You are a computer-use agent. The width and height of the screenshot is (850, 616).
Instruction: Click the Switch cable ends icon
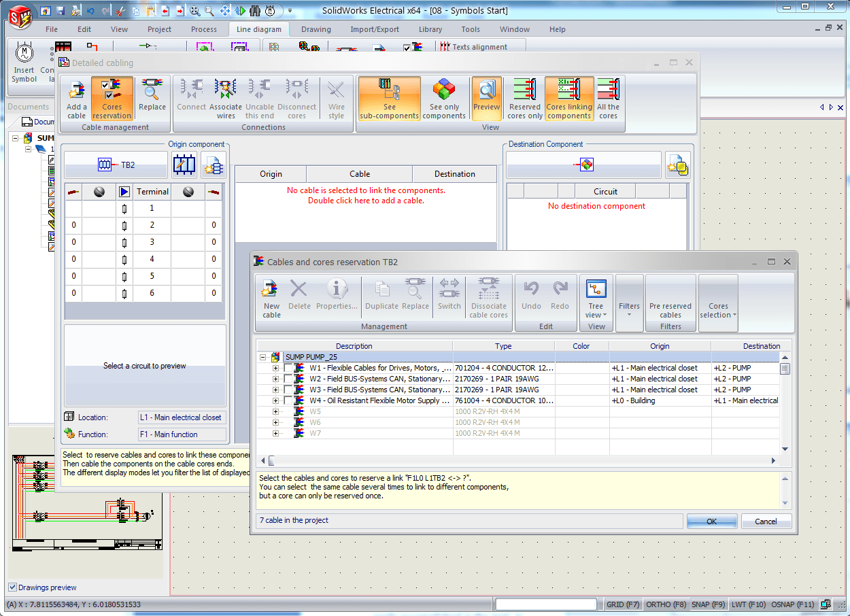[x=449, y=296]
